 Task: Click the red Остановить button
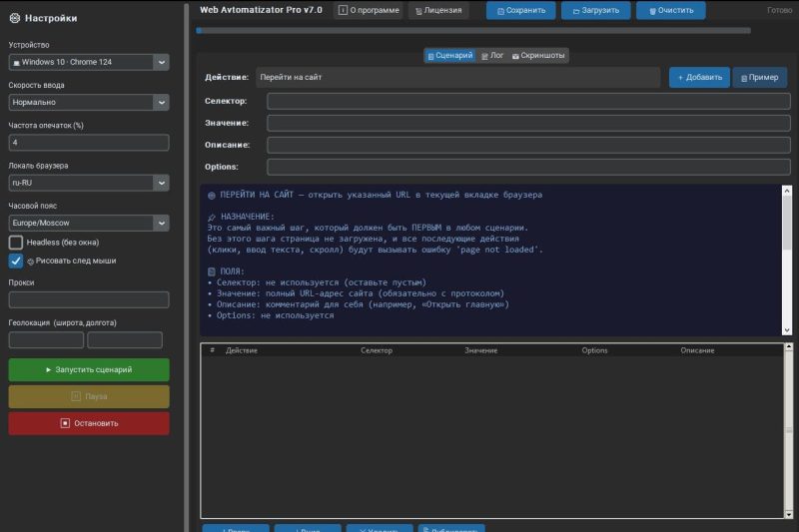(89, 423)
